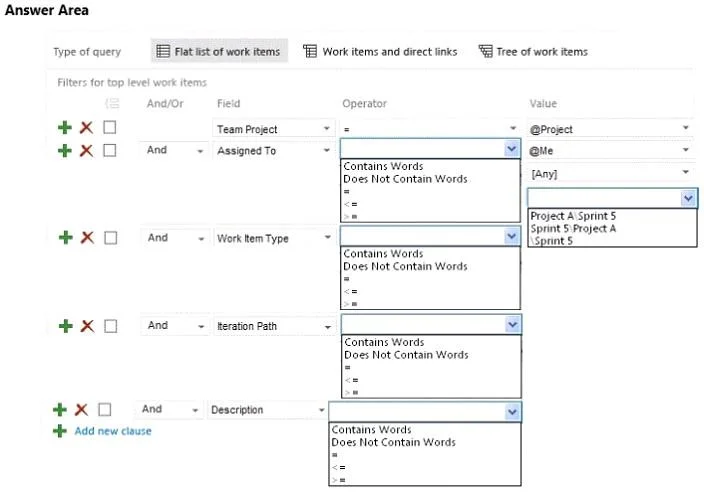The width and height of the screenshot is (704, 492).
Task: Choose Contains Words for Iteration Path
Action: (384, 342)
